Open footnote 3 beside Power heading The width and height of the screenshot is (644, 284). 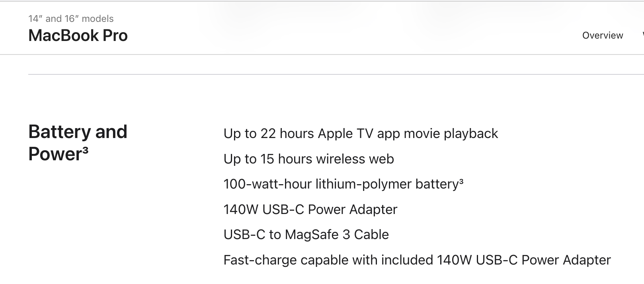point(85,150)
